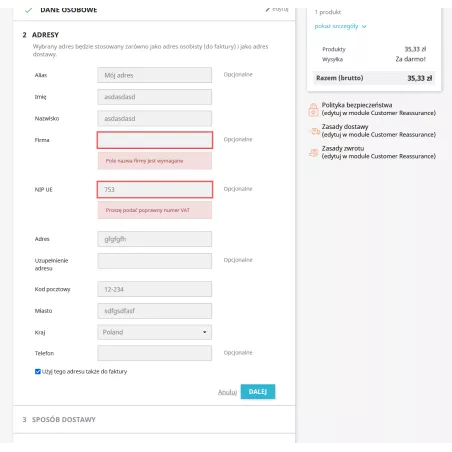The image size is (452, 452).
Task: Click the Opcjonalne note beside Telefon
Action: coord(238,353)
